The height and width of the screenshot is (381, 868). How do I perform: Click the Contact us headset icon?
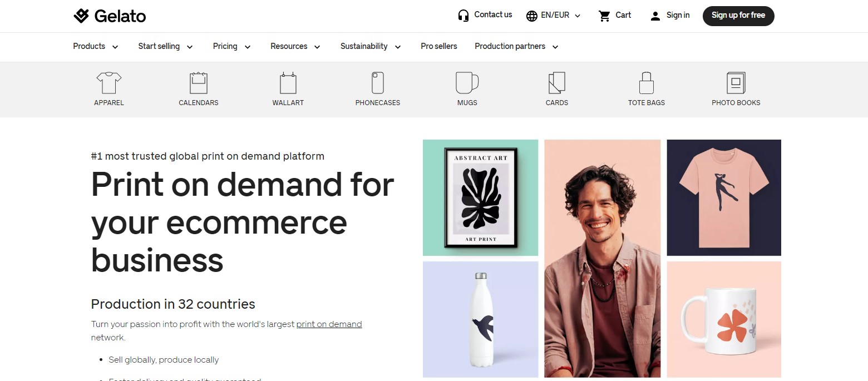[463, 16]
